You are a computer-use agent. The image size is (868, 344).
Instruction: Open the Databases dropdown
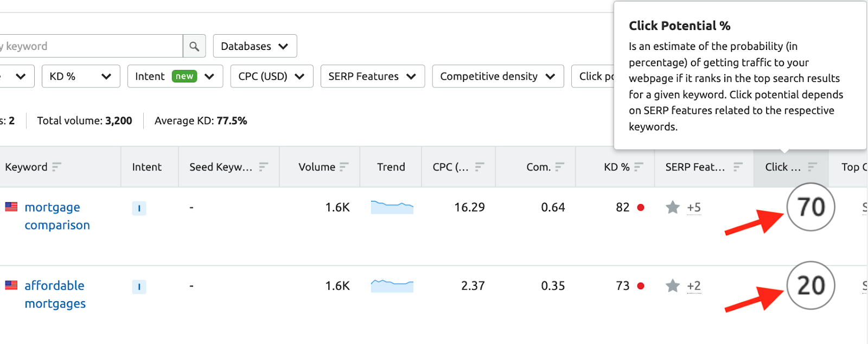[254, 46]
